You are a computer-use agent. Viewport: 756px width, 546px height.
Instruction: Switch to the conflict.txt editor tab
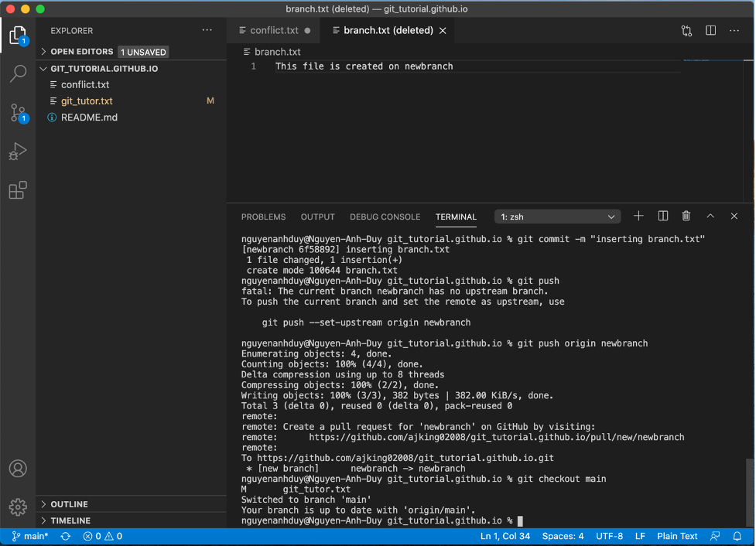[273, 31]
